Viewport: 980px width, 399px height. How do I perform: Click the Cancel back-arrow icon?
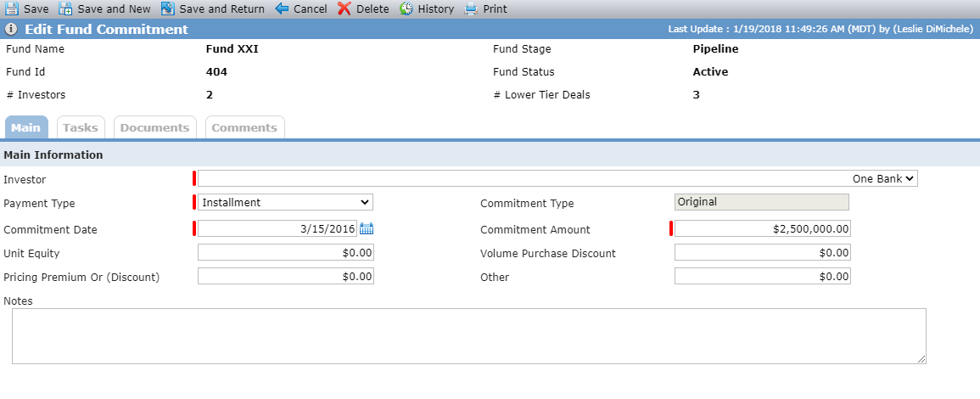pyautogui.click(x=282, y=8)
